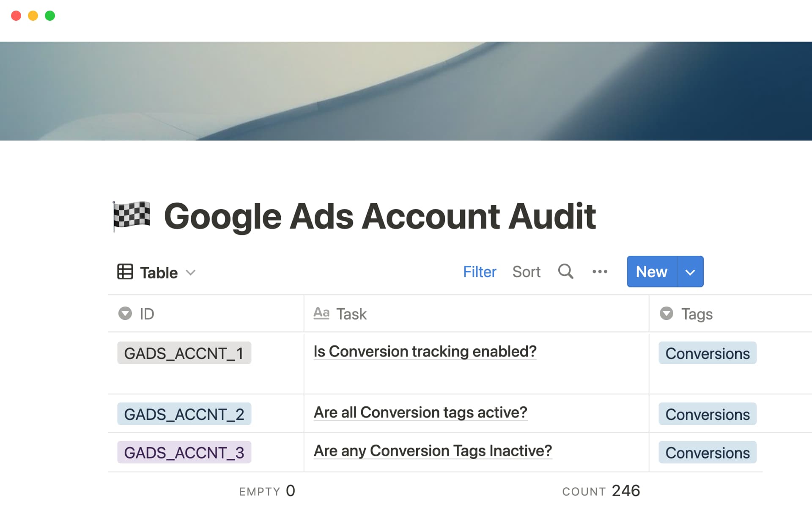812x508 pixels.
Task: Open the New button's dropdown arrow
Action: pyautogui.click(x=690, y=272)
